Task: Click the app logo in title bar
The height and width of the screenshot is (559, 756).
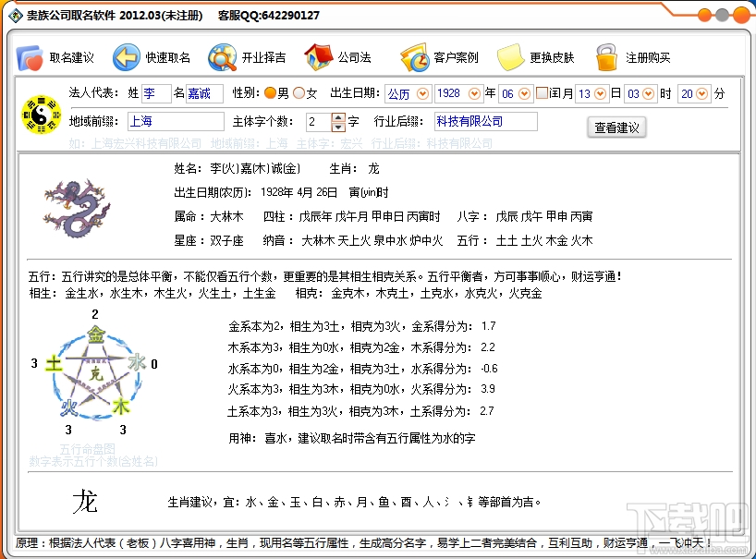Action: [x=16, y=16]
